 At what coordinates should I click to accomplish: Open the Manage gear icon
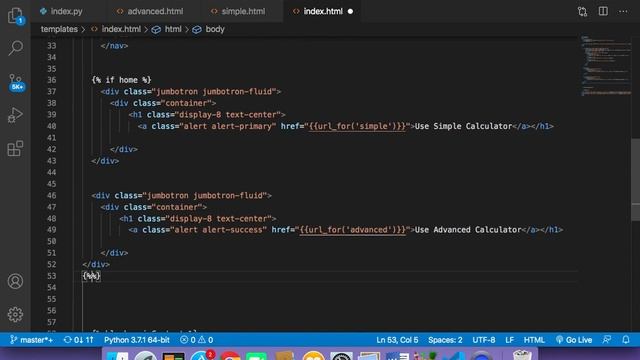click(x=15, y=314)
